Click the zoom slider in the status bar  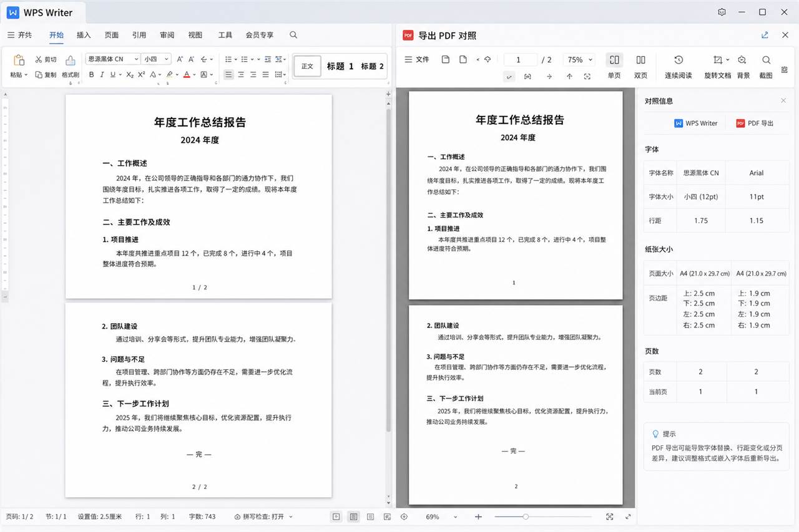tap(543, 516)
